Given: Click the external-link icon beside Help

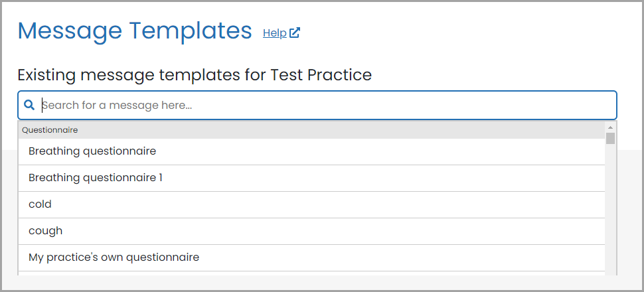Looking at the screenshot, I should coord(295,33).
